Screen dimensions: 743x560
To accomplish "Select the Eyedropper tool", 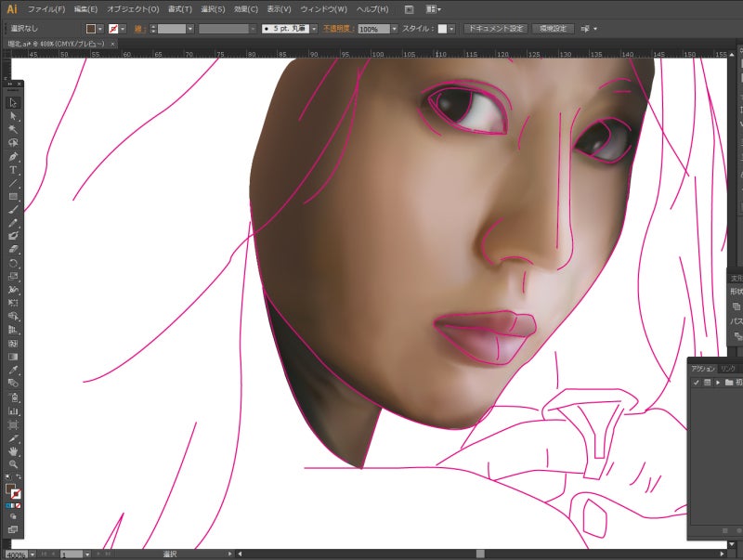I will [13, 370].
